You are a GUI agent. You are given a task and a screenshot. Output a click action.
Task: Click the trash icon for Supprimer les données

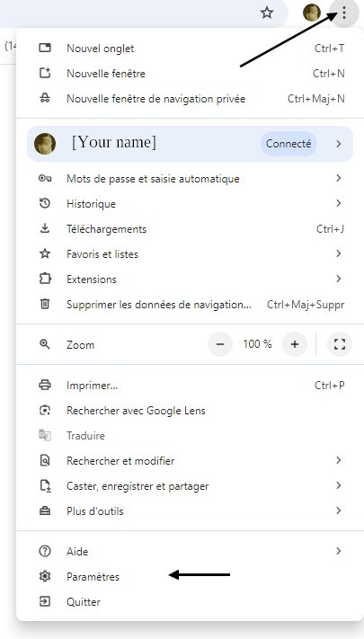pos(45,304)
